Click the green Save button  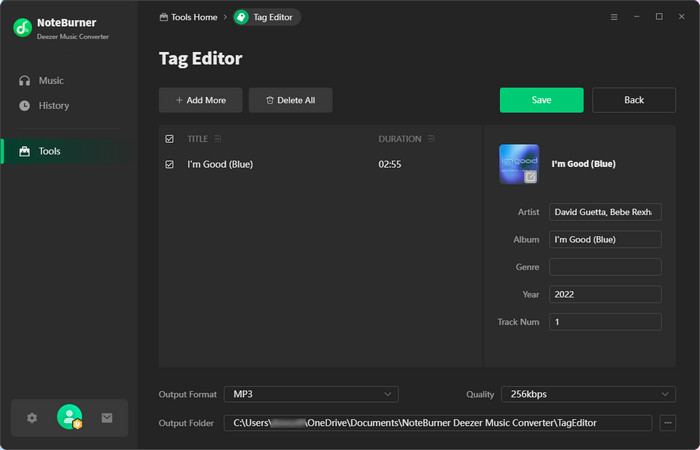coord(542,100)
